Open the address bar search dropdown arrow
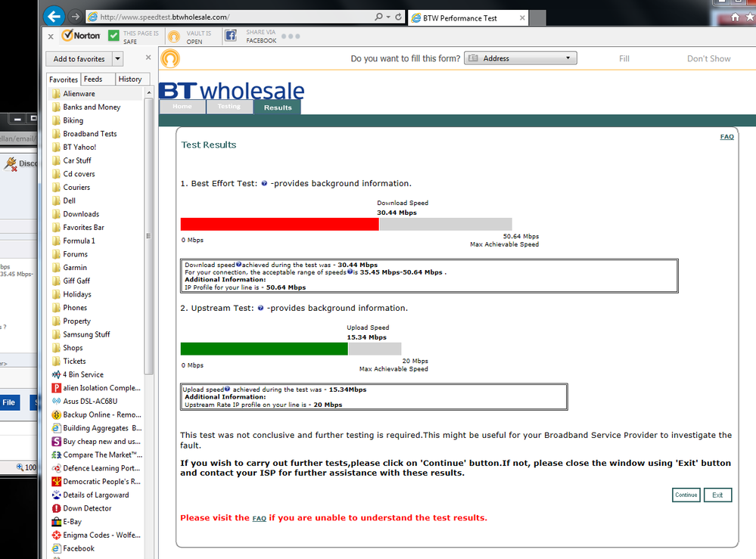Viewport: 756px width, 559px height. tap(388, 17)
